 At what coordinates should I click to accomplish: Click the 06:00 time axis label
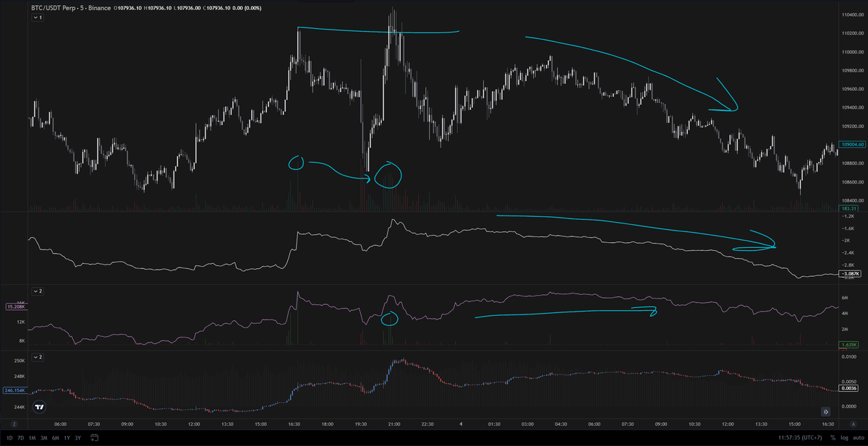60,424
